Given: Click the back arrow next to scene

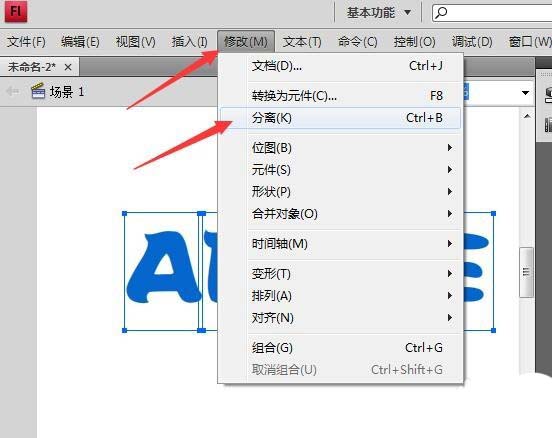Looking at the screenshot, I should [x=12, y=92].
